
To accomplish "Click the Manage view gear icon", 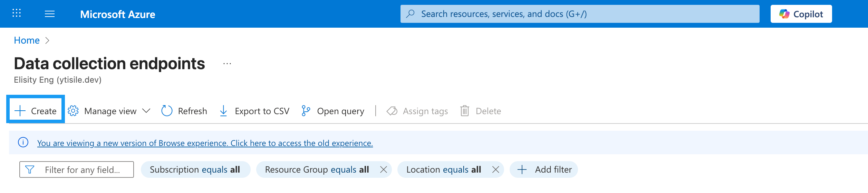I will click(73, 111).
